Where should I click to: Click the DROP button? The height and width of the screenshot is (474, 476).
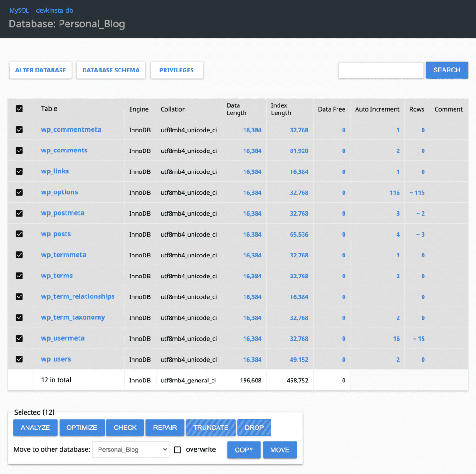[x=254, y=427]
